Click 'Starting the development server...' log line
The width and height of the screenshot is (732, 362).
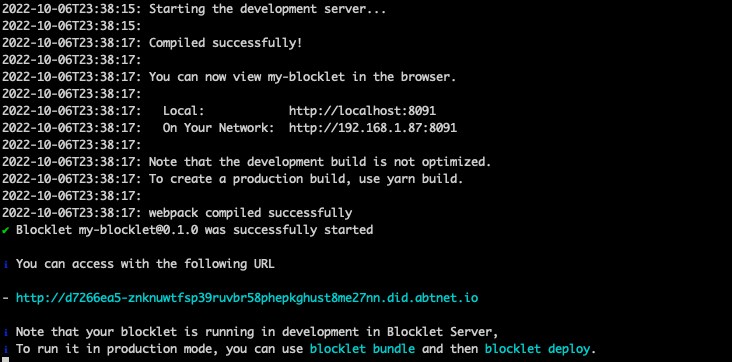click(267, 9)
